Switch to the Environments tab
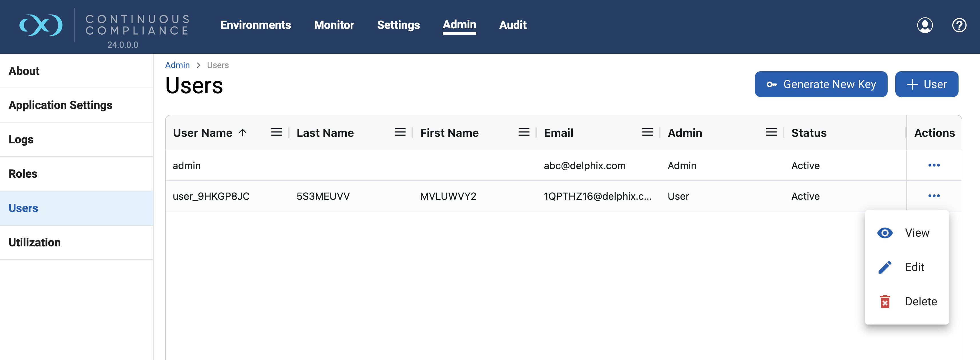 click(x=255, y=25)
